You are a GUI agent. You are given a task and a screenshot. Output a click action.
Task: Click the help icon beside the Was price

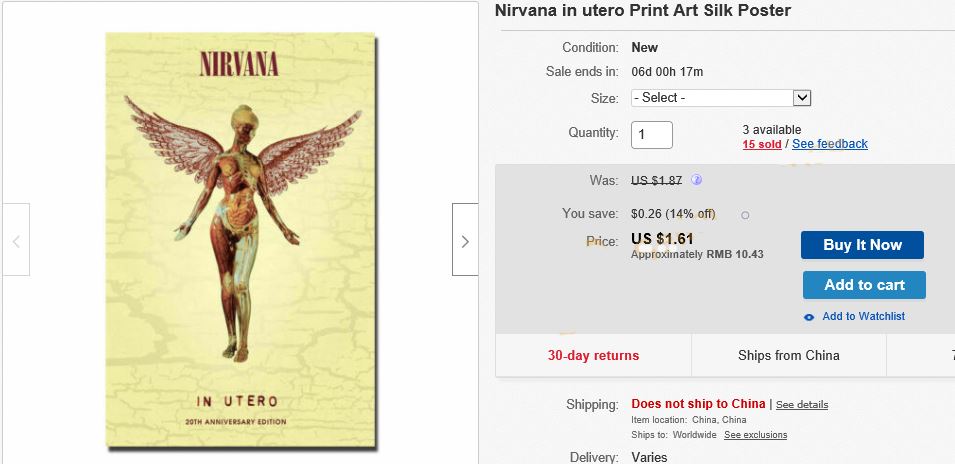click(697, 180)
